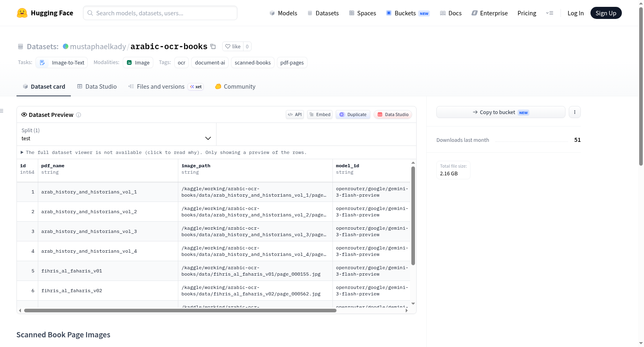
Task: Click the fihris_al_faharis_v02 page_000562.jpg path cell
Action: pos(256,291)
